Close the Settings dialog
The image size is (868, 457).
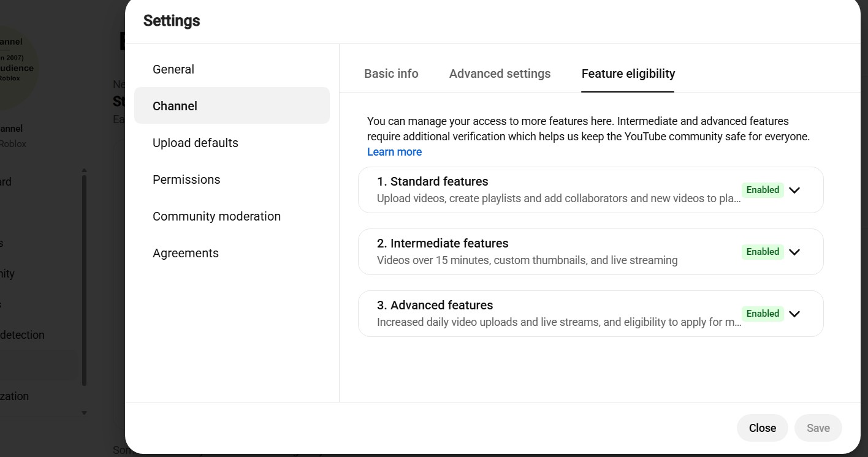pyautogui.click(x=762, y=428)
